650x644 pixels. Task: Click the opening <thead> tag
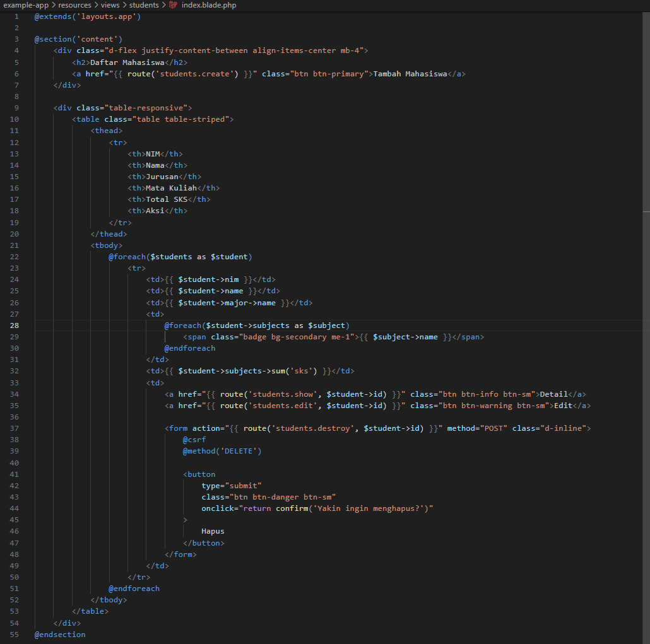pos(107,131)
